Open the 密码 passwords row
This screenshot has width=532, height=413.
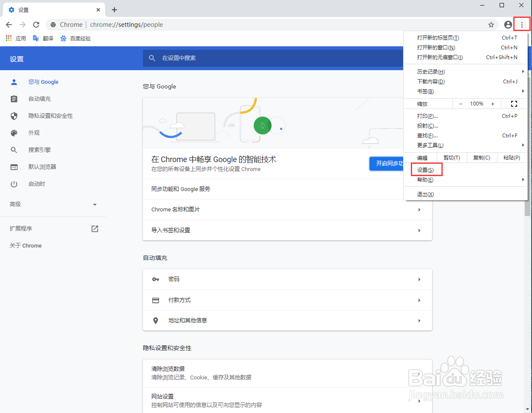pyautogui.click(x=287, y=279)
